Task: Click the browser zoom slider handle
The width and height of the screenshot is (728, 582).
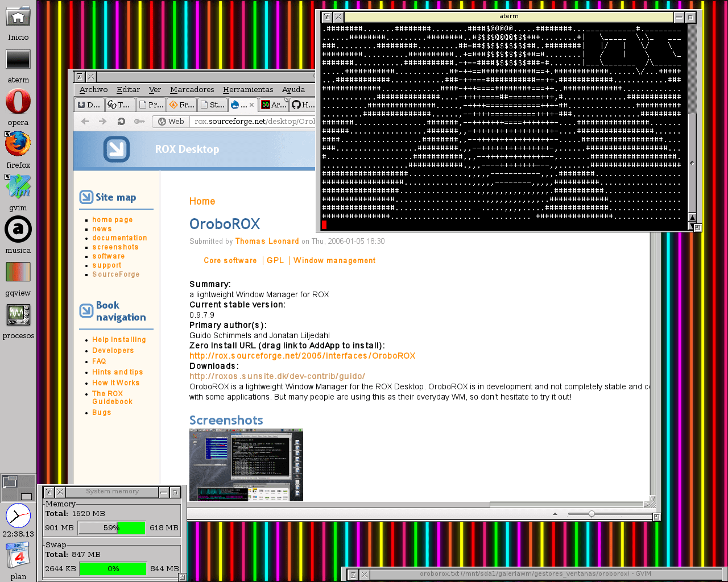Action: pyautogui.click(x=591, y=514)
